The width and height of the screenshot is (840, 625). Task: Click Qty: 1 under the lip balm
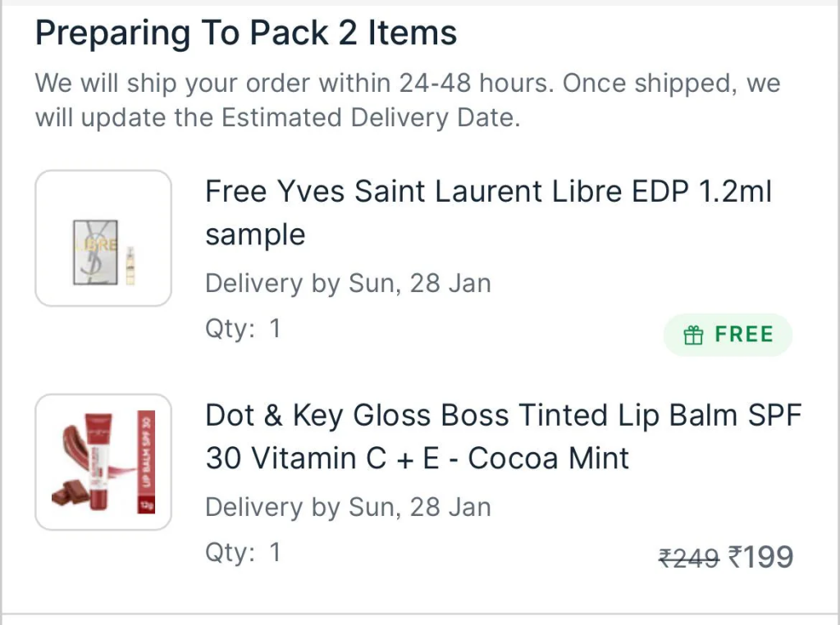pyautogui.click(x=242, y=553)
